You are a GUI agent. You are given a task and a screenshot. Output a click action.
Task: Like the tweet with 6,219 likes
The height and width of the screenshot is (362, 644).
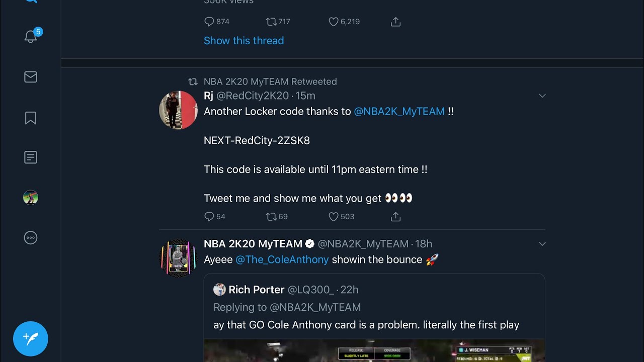click(334, 22)
